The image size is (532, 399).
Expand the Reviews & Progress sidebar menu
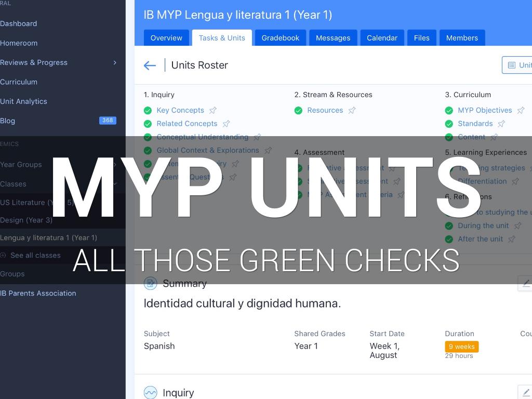point(115,62)
